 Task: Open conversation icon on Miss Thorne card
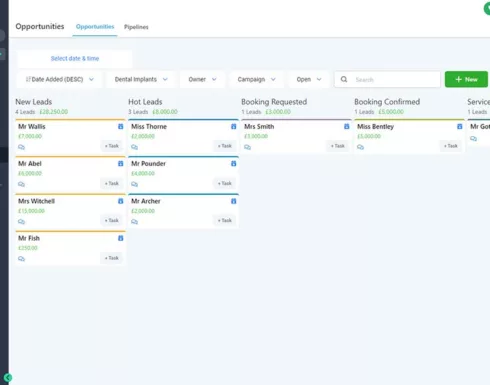pyautogui.click(x=134, y=147)
